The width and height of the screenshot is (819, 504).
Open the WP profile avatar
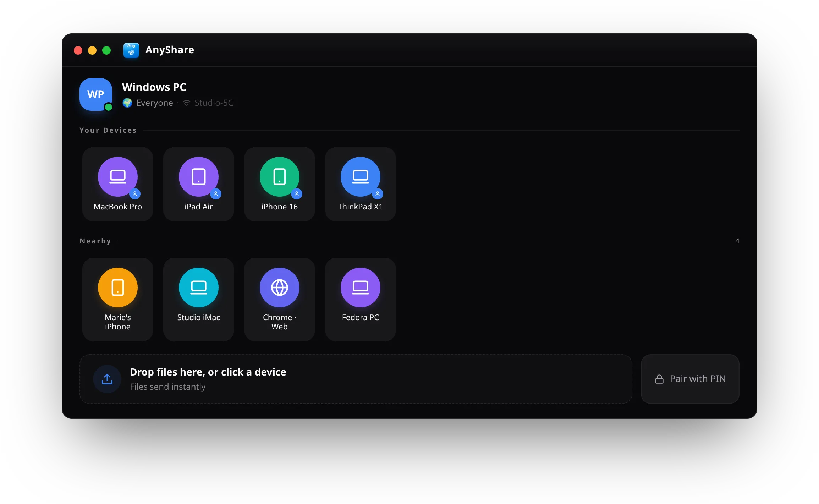[x=96, y=94]
